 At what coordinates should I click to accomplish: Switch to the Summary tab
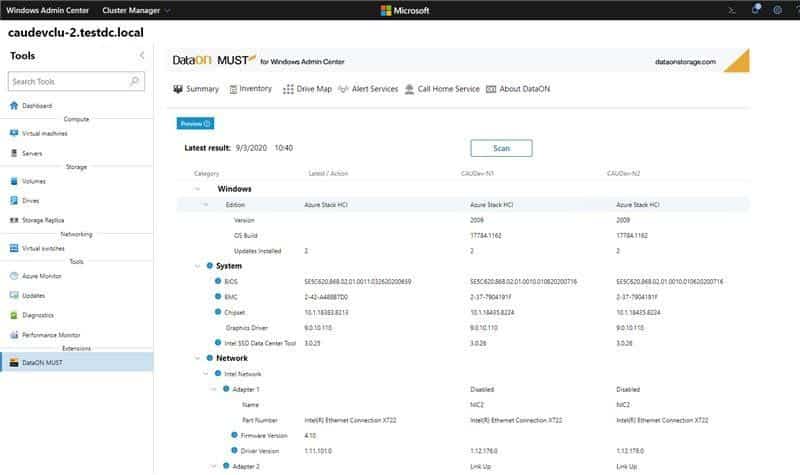tap(196, 89)
